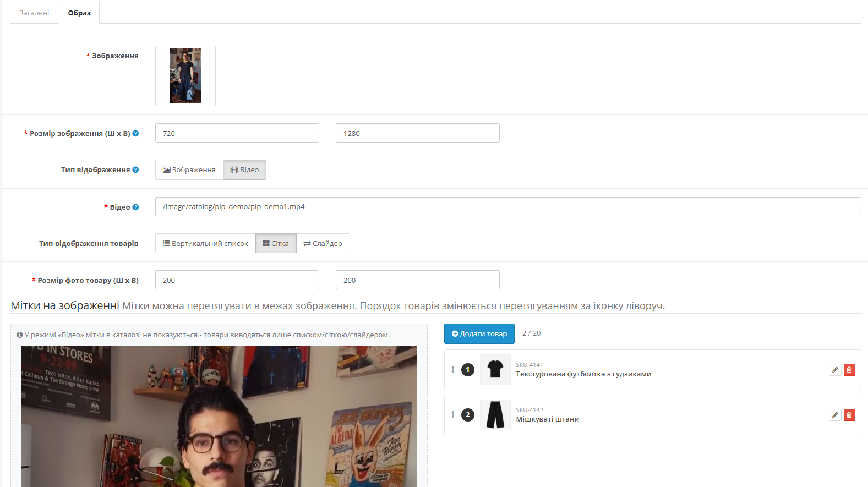This screenshot has height=487, width=868.
Task: Choose Слайдер product display
Action: tap(323, 243)
